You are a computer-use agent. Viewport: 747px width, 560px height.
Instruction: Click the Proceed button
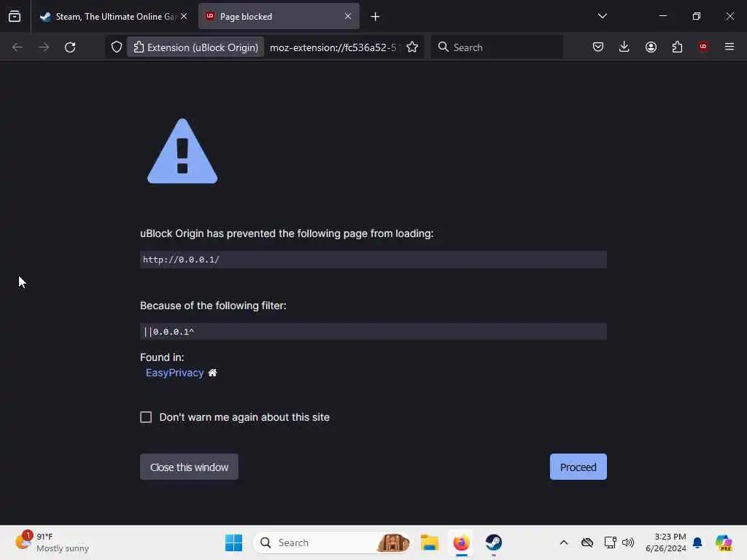(x=578, y=467)
